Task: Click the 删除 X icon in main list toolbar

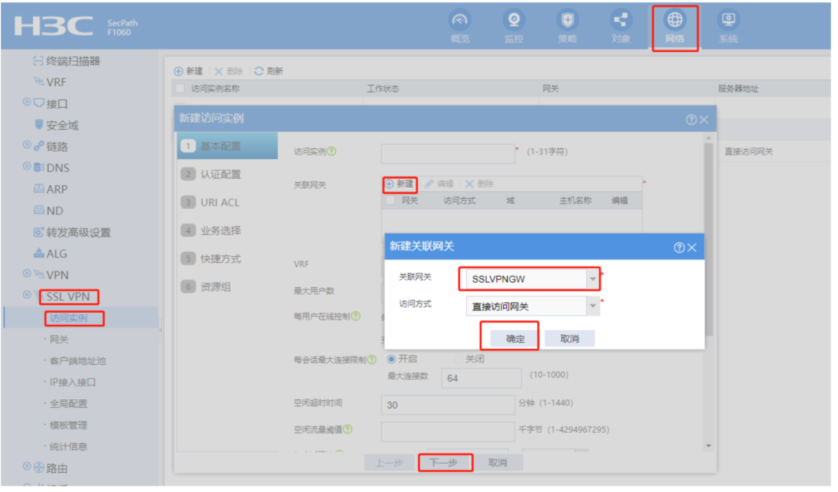Action: coord(219,71)
